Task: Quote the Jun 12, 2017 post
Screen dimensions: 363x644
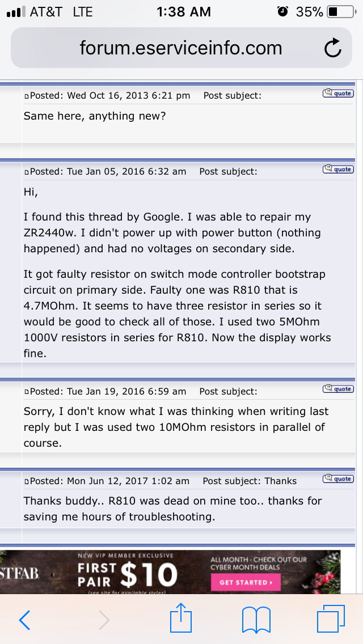Action: [338, 478]
